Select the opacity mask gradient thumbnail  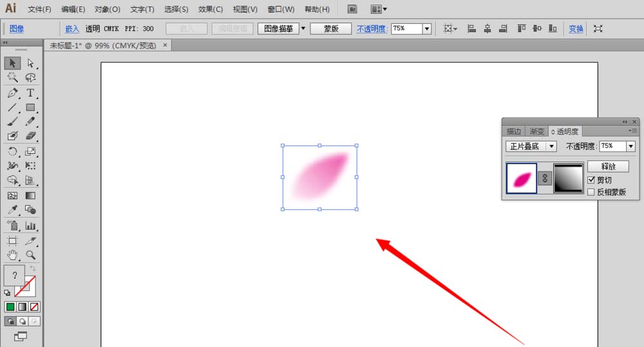pyautogui.click(x=569, y=178)
